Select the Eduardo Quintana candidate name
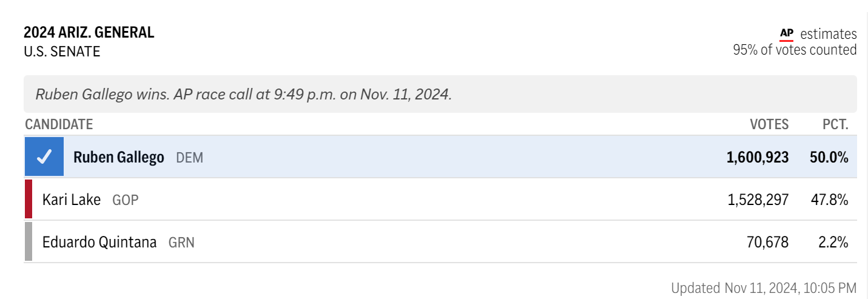 [99, 242]
